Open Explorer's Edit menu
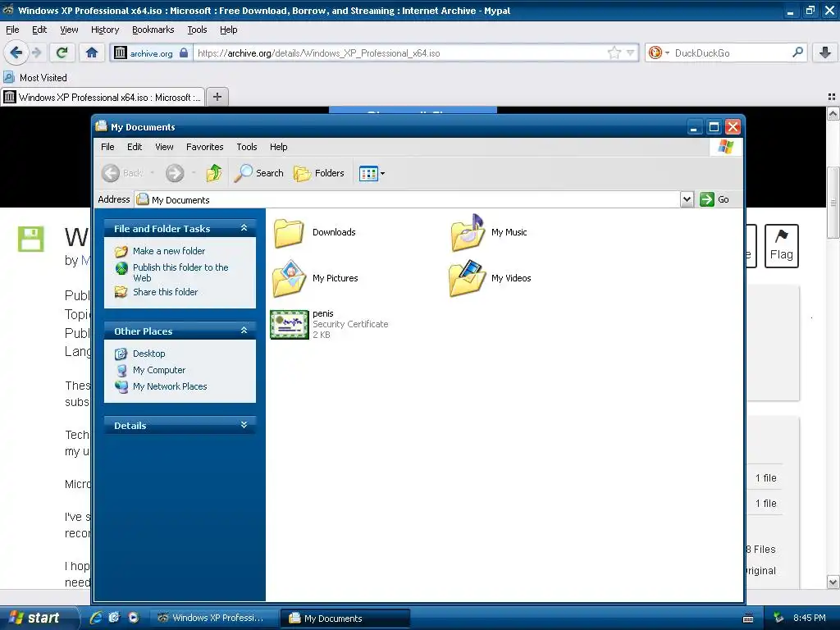This screenshot has width=840, height=630. pos(135,147)
